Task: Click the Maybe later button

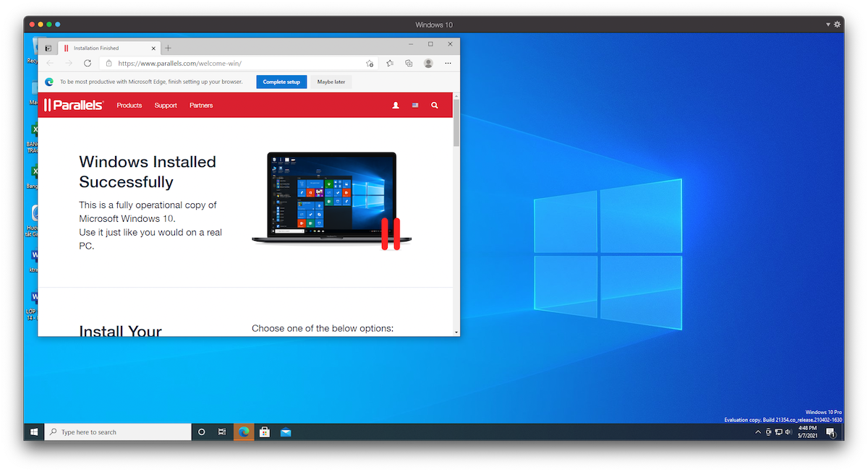Action: pos(331,81)
